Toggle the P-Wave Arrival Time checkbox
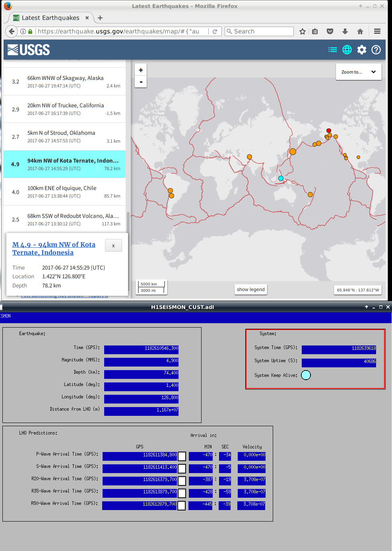This screenshot has height=551, width=392. click(x=182, y=456)
